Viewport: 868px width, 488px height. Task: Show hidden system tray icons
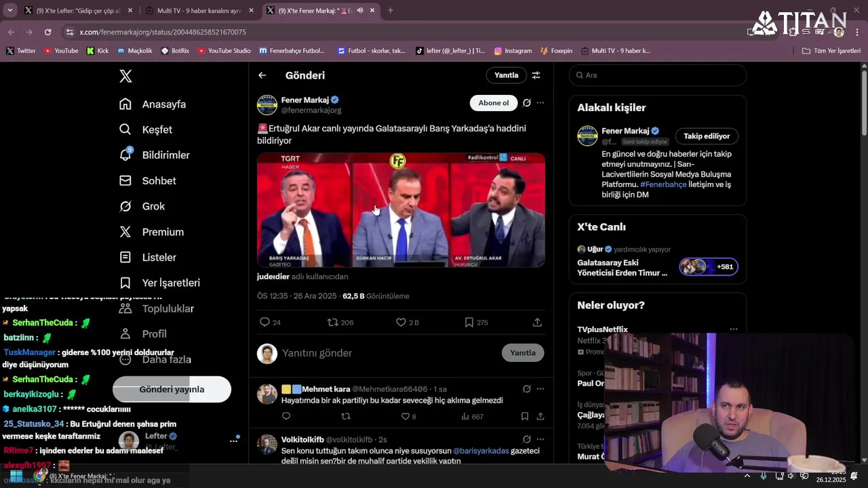(747, 476)
